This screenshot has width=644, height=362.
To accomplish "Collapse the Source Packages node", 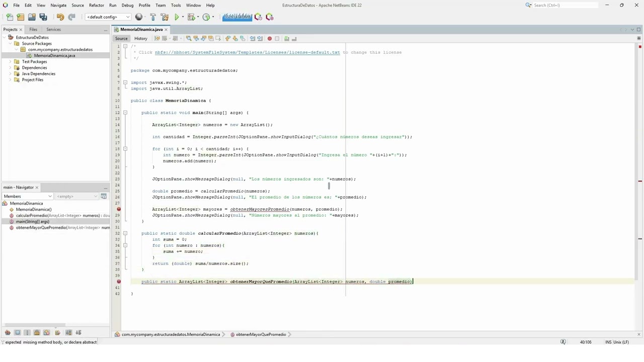I will click(x=10, y=44).
